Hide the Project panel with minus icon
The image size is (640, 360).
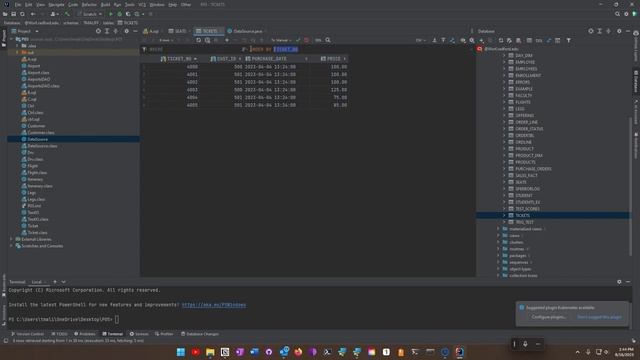click(135, 31)
